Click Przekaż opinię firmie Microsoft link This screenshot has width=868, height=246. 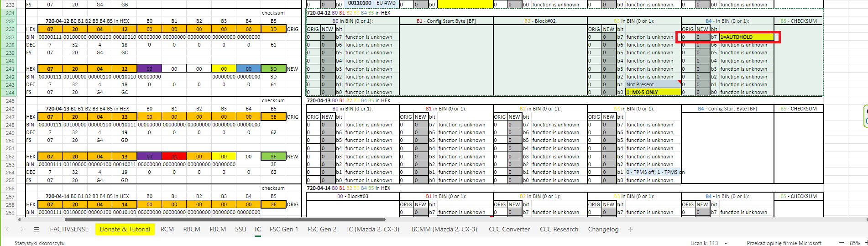[784, 243]
